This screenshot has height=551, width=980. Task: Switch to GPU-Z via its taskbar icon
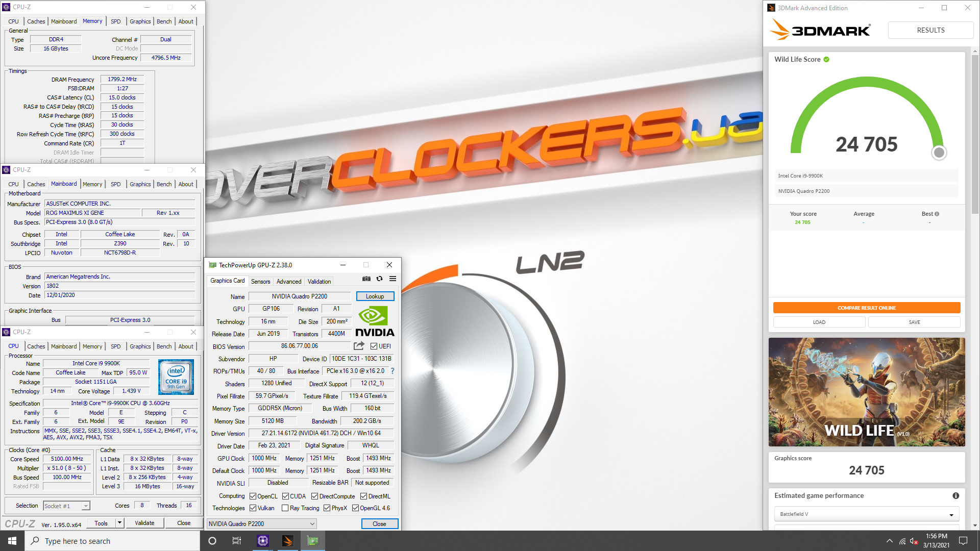[313, 541]
